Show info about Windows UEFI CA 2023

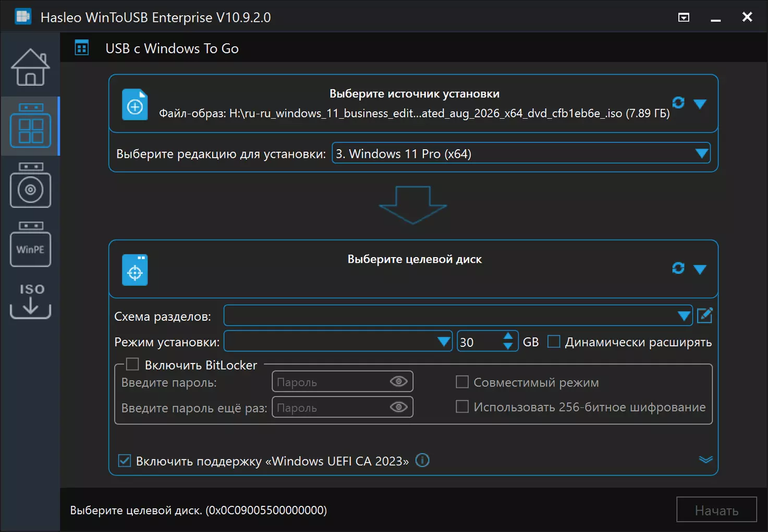click(422, 461)
